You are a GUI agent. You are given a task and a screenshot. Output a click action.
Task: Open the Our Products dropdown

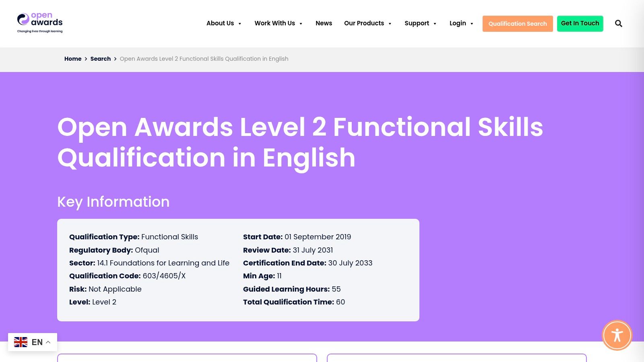pos(368,23)
